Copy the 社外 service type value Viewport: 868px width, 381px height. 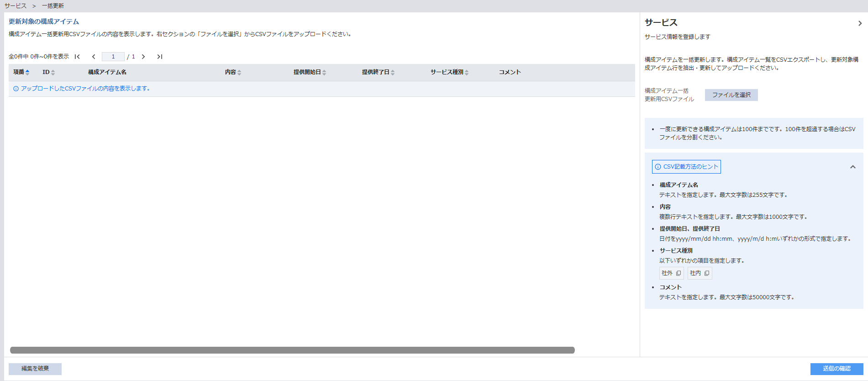point(679,273)
